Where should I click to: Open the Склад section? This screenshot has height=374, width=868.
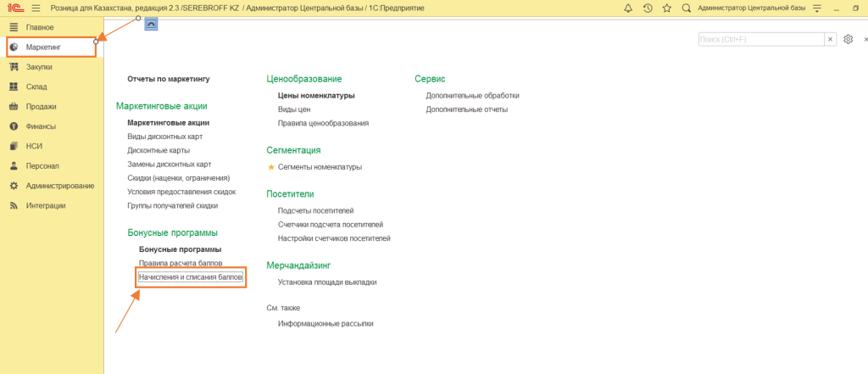52,87
